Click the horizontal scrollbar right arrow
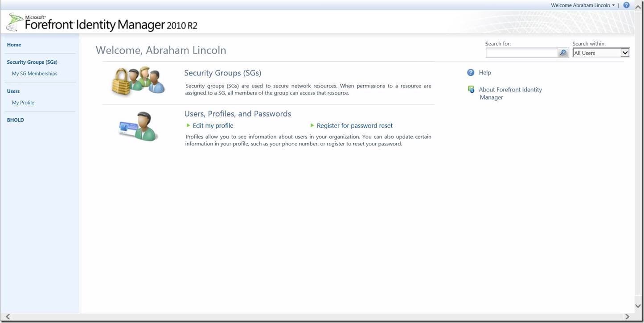 coord(628,317)
